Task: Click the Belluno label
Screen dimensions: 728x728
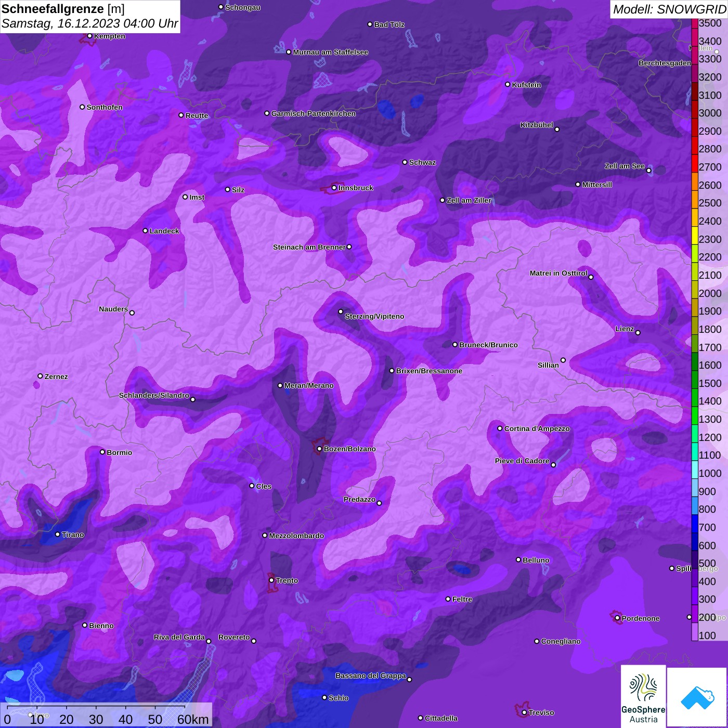Action: pyautogui.click(x=536, y=560)
